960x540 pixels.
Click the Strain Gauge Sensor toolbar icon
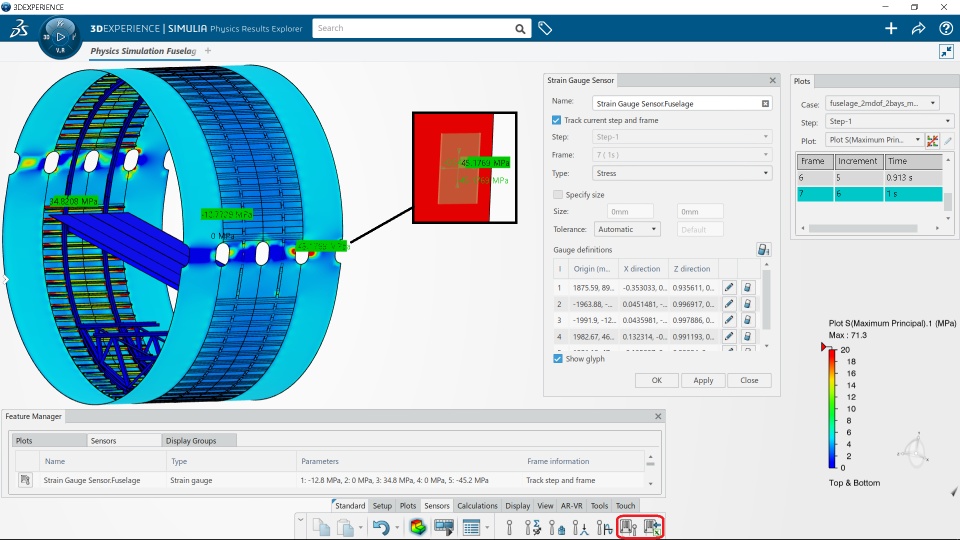coord(628,527)
